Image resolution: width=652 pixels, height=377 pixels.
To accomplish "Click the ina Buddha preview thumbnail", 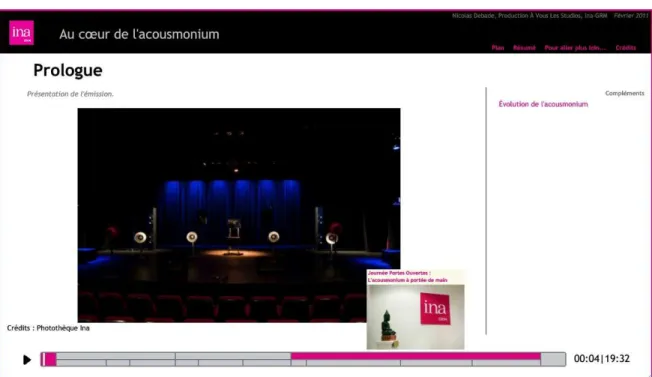I will [415, 317].
